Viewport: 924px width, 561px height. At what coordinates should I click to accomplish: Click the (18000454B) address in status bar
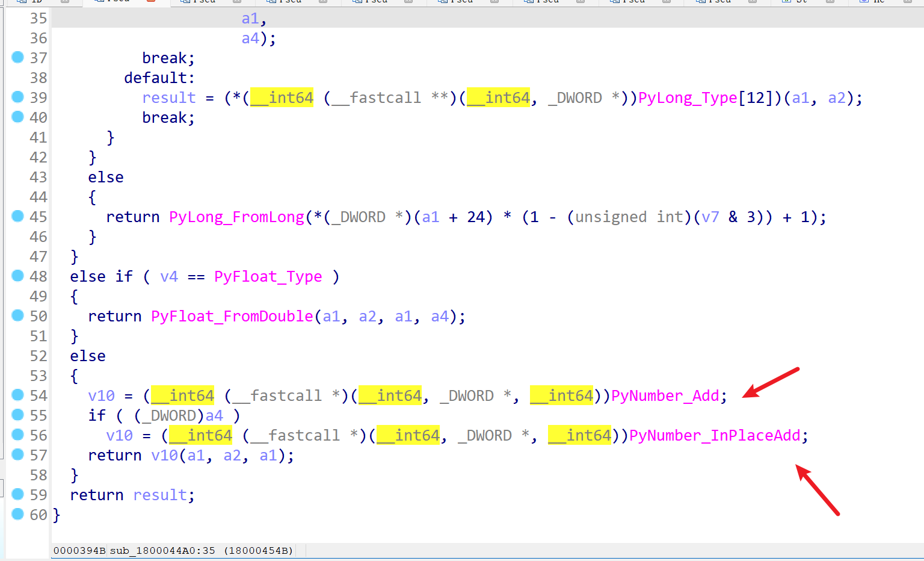[x=259, y=550]
